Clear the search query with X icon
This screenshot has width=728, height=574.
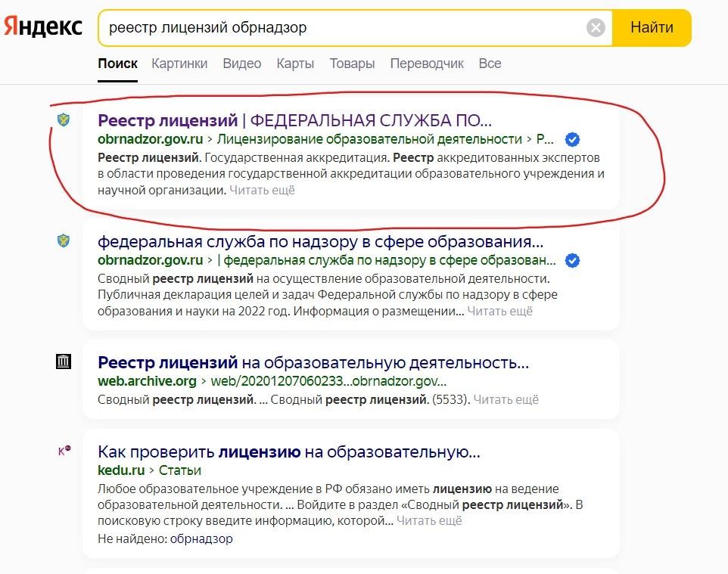pyautogui.click(x=596, y=28)
